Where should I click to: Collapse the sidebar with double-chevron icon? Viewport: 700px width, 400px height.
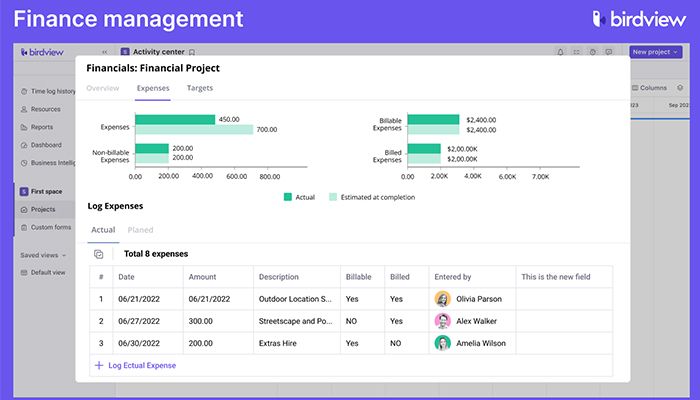pos(105,52)
